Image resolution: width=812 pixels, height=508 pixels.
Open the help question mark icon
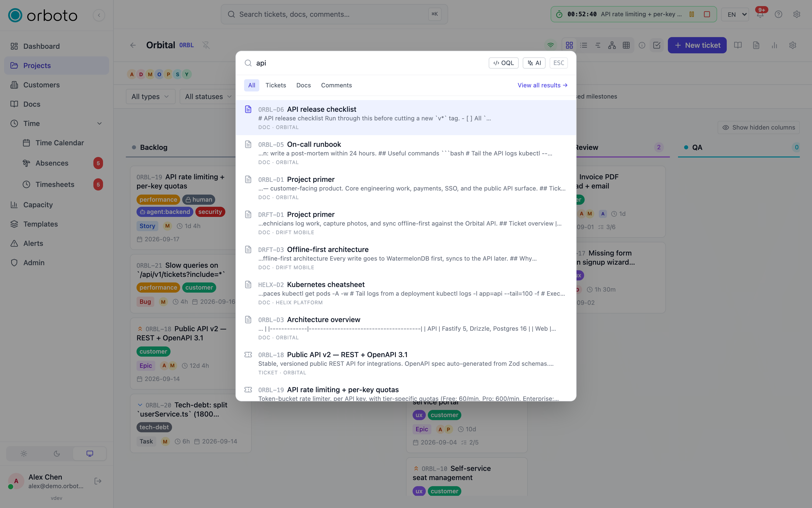coord(779,14)
